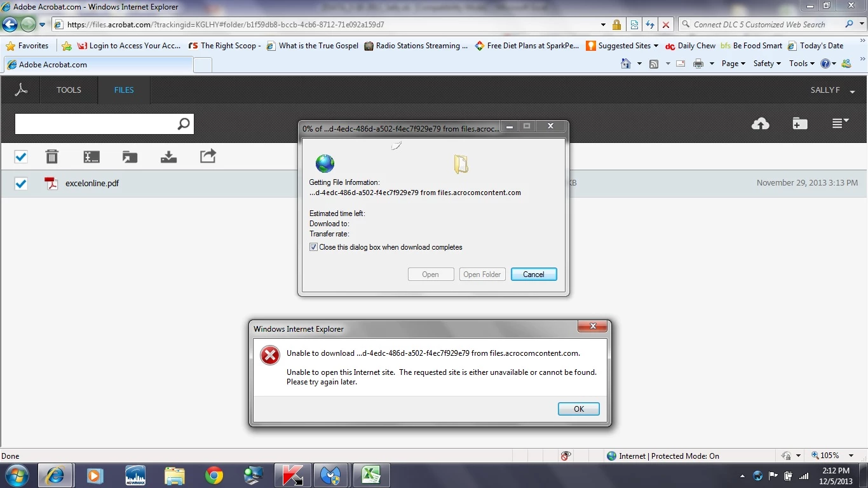The height and width of the screenshot is (488, 868).
Task: Open Radio Stations Streaming favorite
Action: coord(416,46)
